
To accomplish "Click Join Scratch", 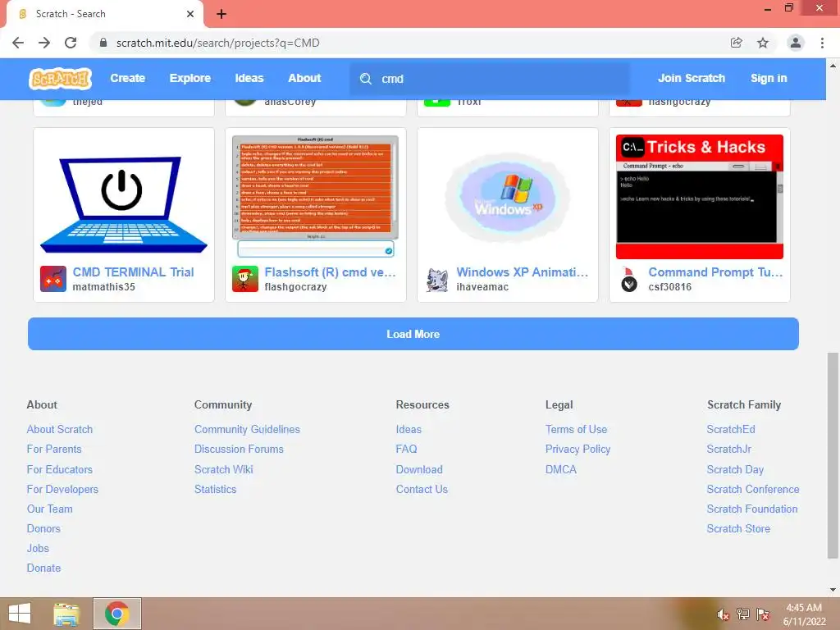I will pos(691,78).
